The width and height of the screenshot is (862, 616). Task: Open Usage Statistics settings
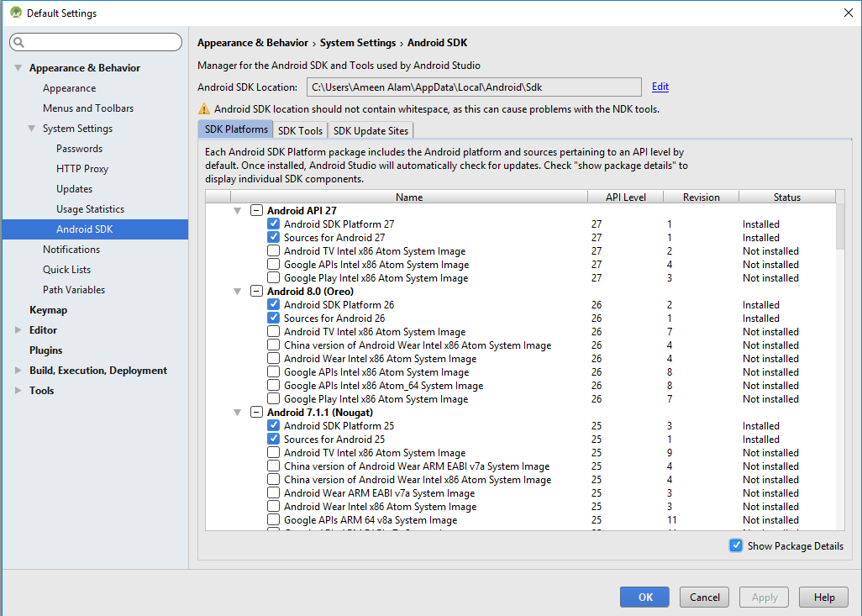click(x=90, y=209)
